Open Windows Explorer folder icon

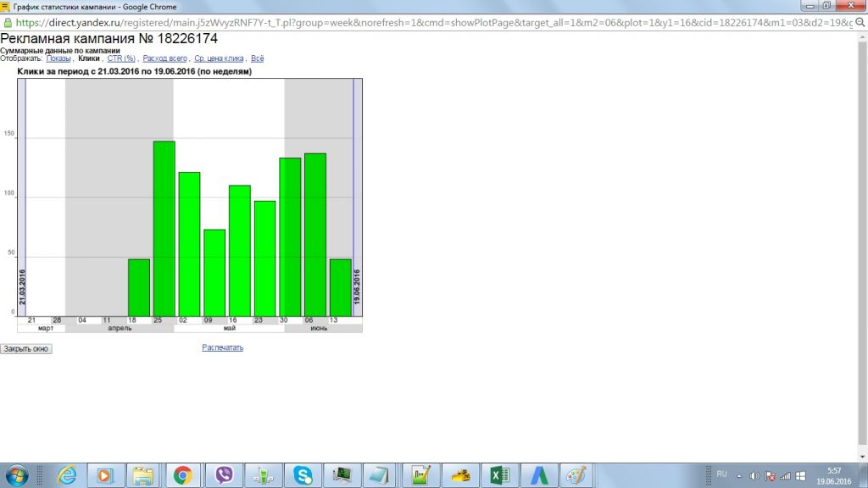click(x=142, y=475)
